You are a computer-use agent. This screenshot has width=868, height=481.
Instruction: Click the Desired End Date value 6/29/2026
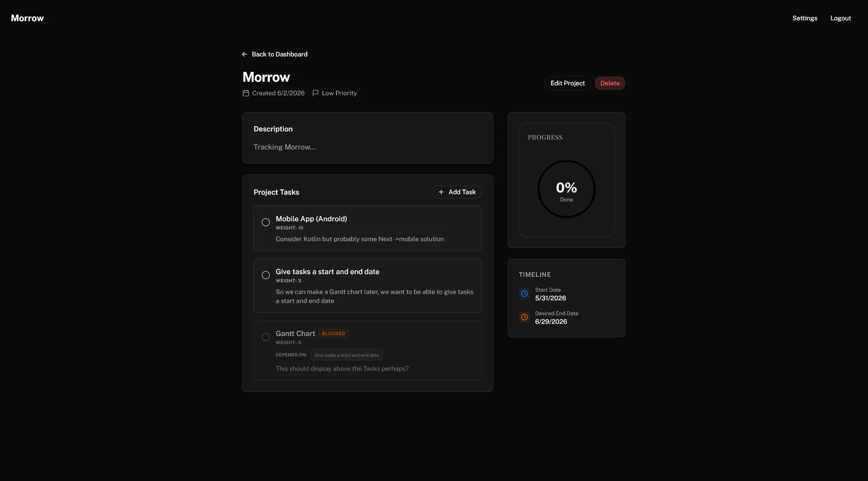pos(551,322)
